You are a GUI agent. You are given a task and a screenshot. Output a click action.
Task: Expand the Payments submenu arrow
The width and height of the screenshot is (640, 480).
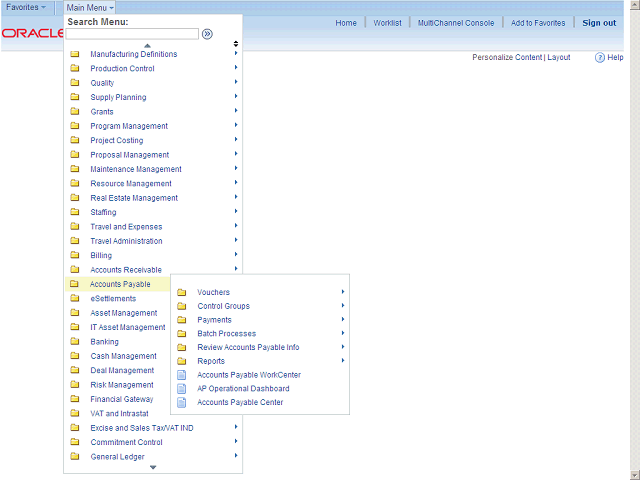tap(342, 320)
